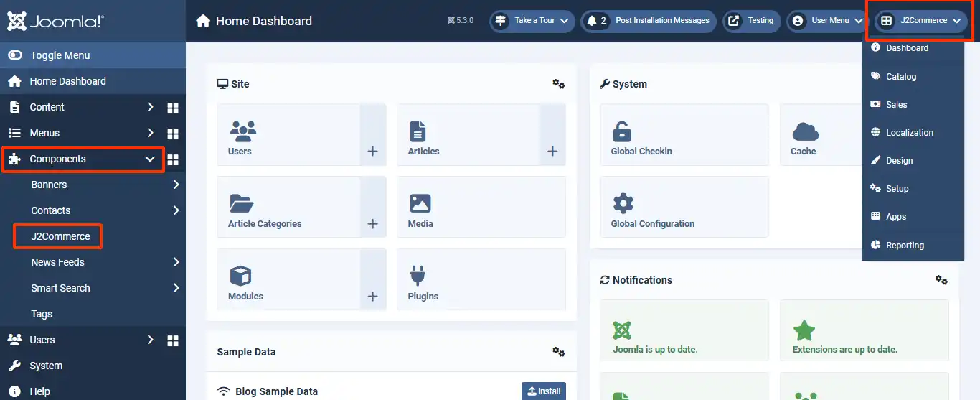Open Home Dashboard in sidebar
This screenshot has height=400, width=980.
click(x=93, y=81)
